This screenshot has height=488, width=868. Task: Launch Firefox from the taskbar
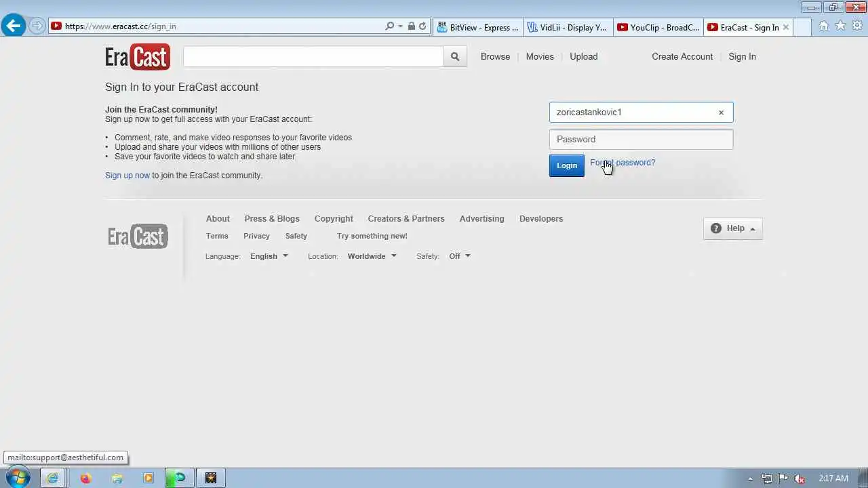click(x=85, y=478)
